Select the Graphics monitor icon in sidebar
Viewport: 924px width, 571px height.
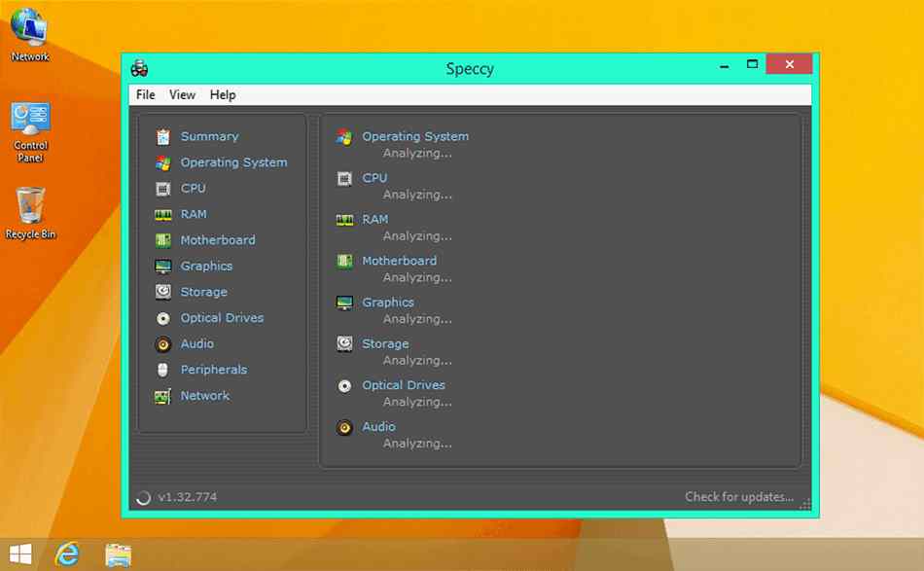[x=163, y=267]
